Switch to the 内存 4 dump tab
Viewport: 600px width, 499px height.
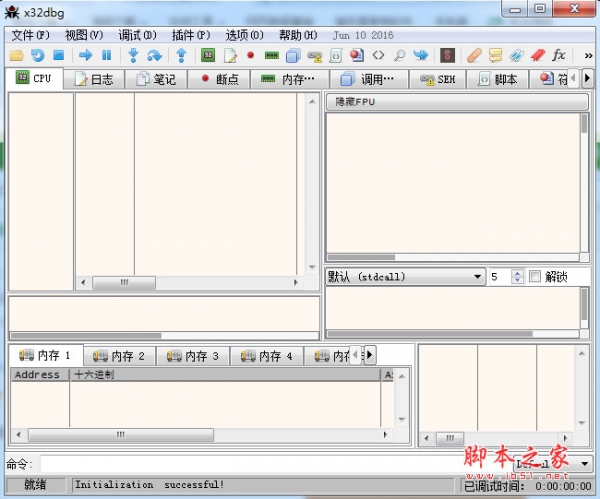[267, 356]
